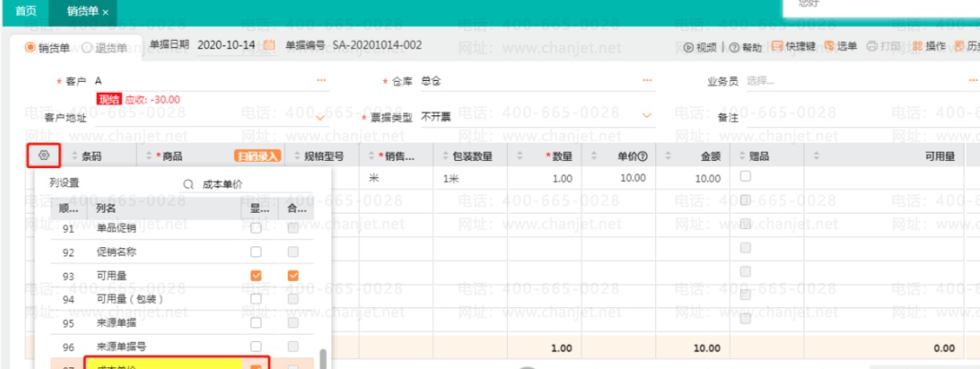Sort by the 包装数量 column arrows
The width and height of the screenshot is (980, 369).
[x=446, y=157]
